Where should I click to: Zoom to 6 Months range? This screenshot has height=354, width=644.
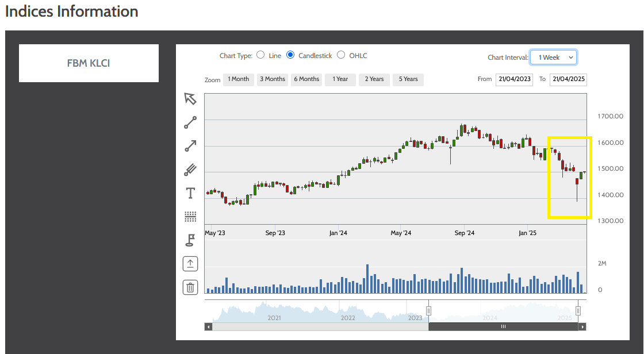point(306,79)
